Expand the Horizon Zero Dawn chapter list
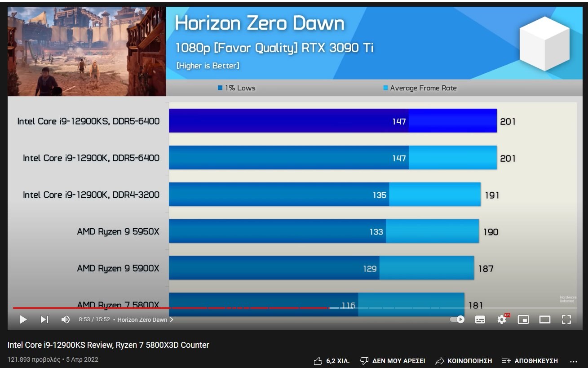588x368 pixels. tap(146, 320)
